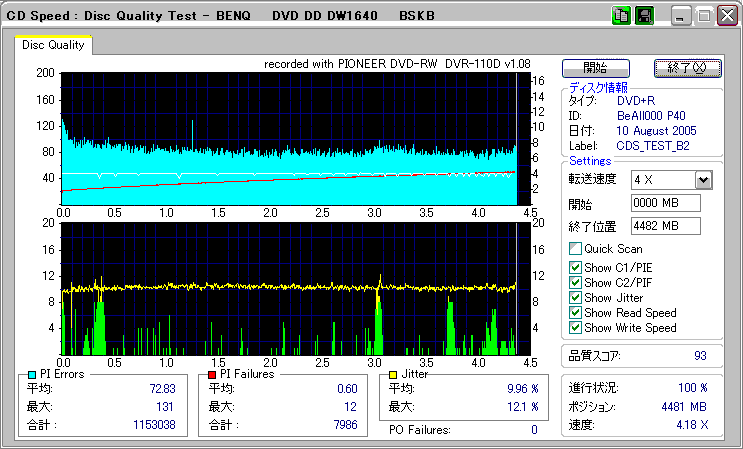Minimize the CD Speed window

click(681, 17)
